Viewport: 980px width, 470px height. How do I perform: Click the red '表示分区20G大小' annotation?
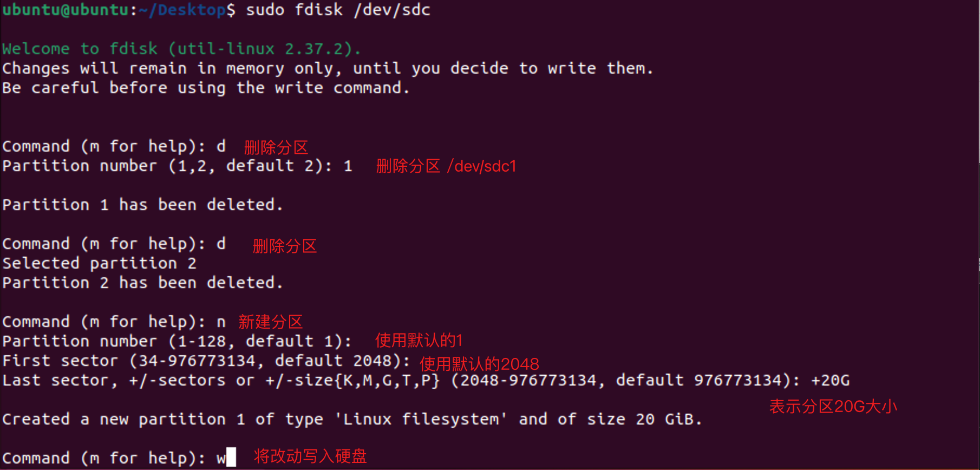pos(833,407)
